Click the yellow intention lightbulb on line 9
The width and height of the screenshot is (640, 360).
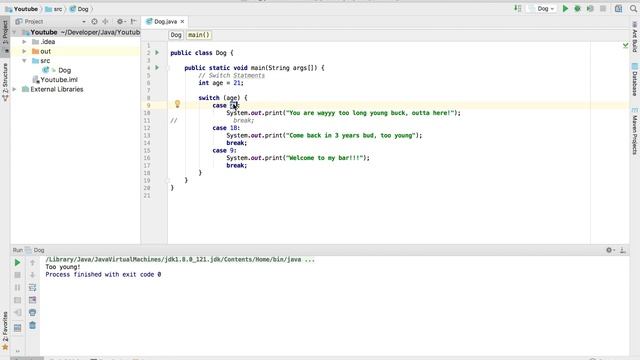tap(177, 104)
